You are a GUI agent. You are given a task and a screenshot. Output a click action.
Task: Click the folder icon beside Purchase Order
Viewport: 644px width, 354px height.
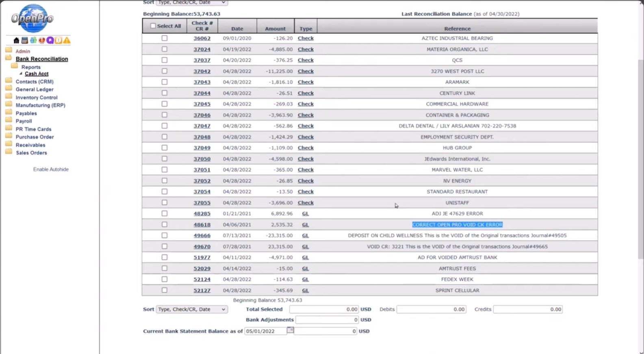click(x=9, y=136)
